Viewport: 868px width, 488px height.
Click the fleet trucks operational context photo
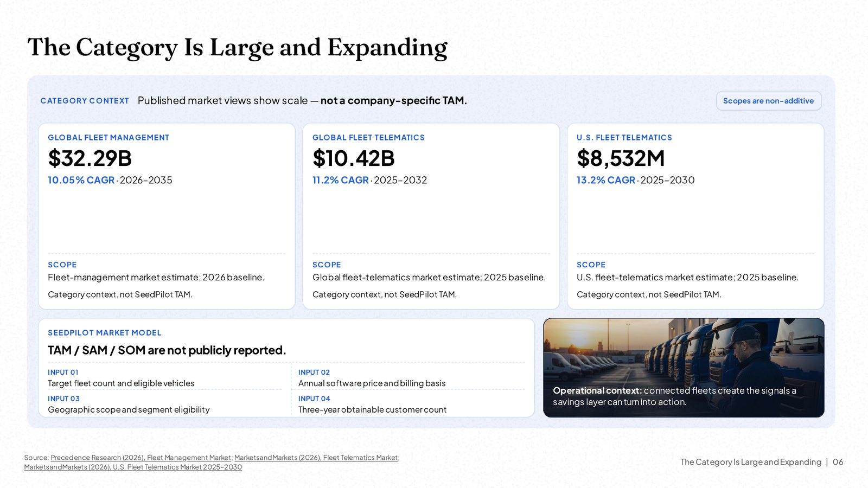(x=684, y=368)
